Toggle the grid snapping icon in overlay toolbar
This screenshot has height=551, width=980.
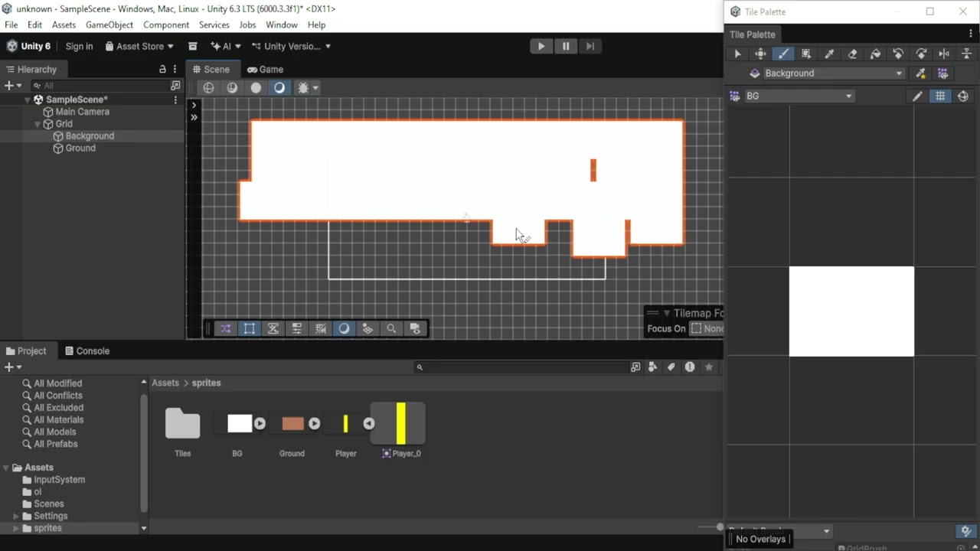(x=320, y=328)
